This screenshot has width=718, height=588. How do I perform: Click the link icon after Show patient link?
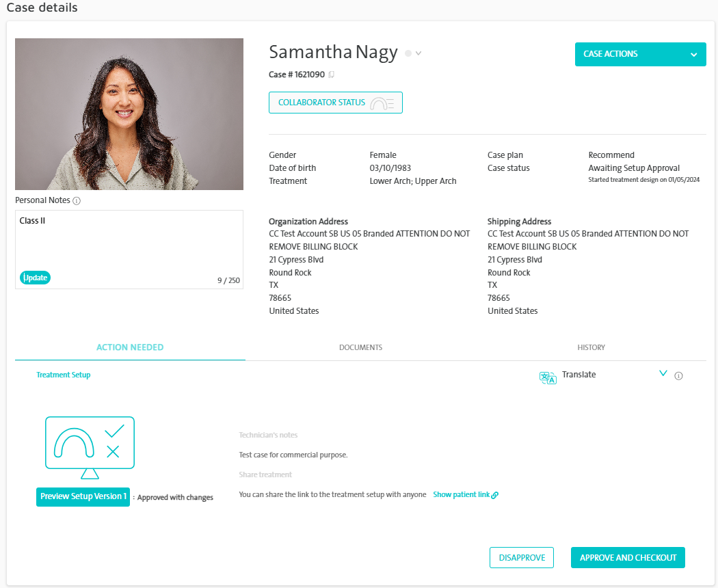click(x=495, y=495)
